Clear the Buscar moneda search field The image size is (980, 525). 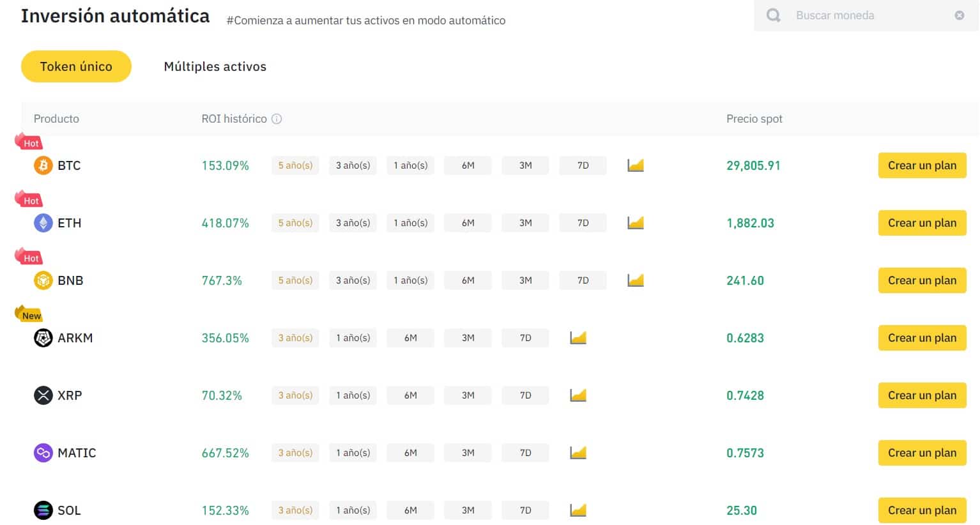960,15
